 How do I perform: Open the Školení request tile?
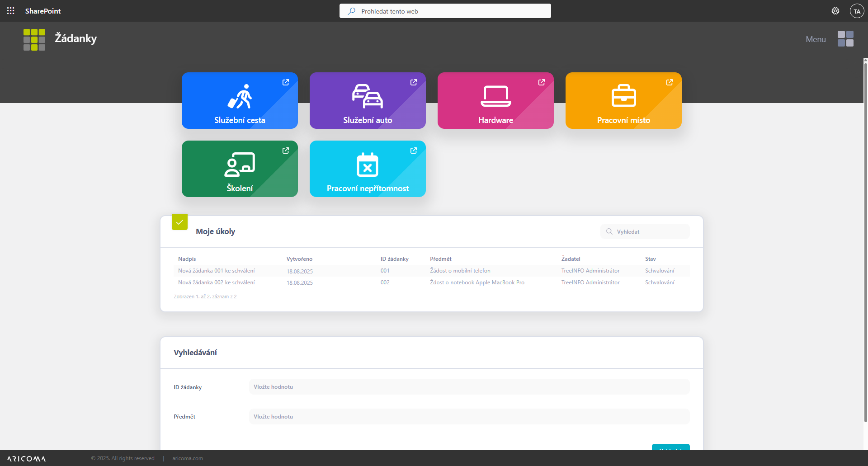[x=240, y=169]
